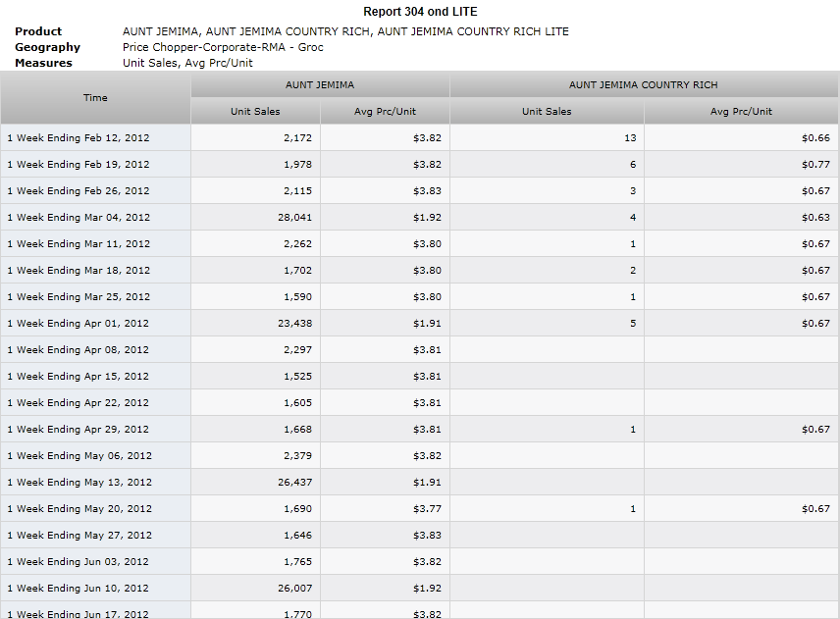
Task: Click unit sales value 26,007
Action: pyautogui.click(x=294, y=589)
